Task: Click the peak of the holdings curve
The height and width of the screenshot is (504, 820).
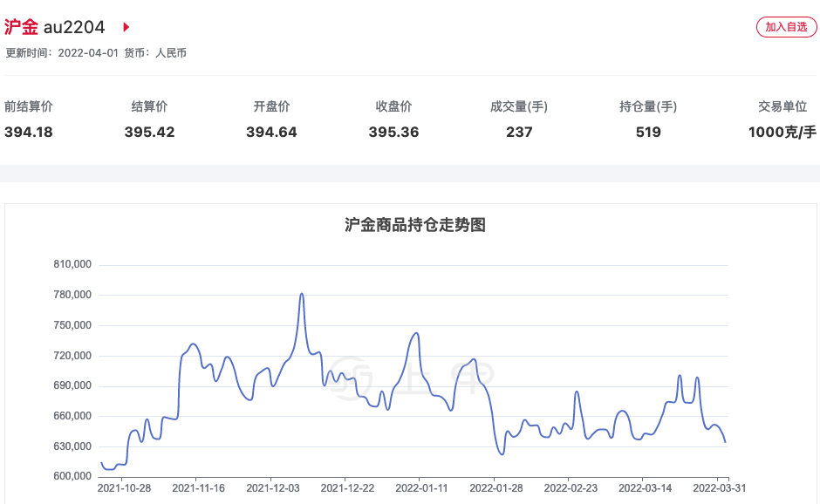Action: point(302,294)
